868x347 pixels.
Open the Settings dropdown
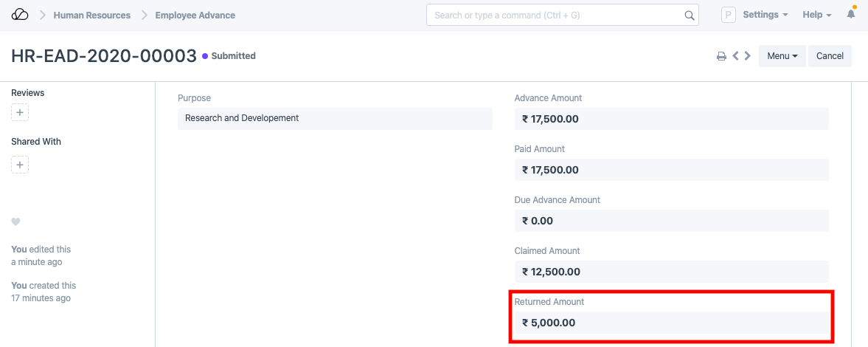point(765,15)
